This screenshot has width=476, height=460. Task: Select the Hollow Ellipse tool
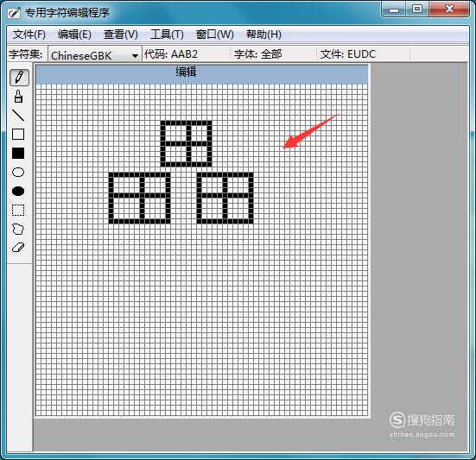(x=18, y=173)
